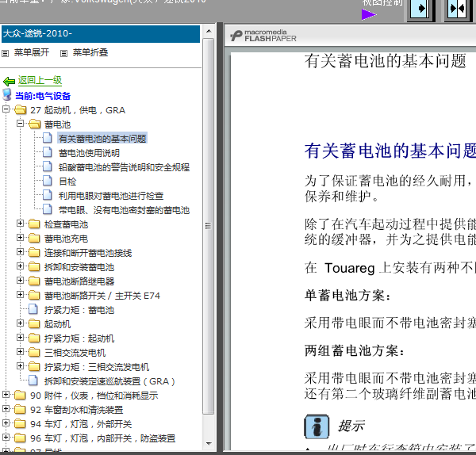The image size is (476, 455).
Task: Expand the 连接和断开蓄电池接线 folder
Action: tap(20, 252)
